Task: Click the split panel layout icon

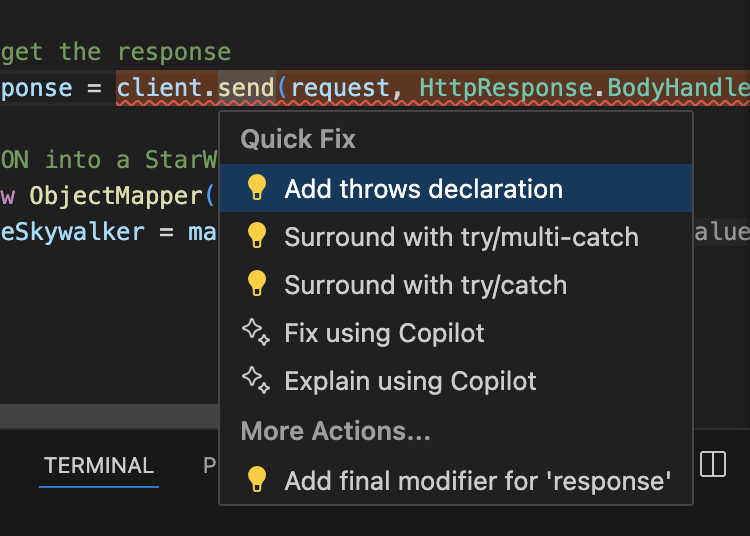Action: coord(713,464)
